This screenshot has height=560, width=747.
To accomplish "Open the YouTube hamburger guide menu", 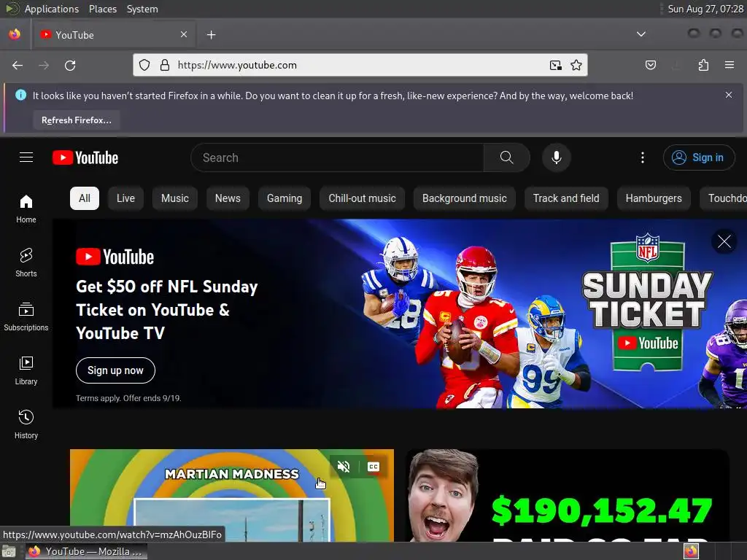I will point(26,157).
